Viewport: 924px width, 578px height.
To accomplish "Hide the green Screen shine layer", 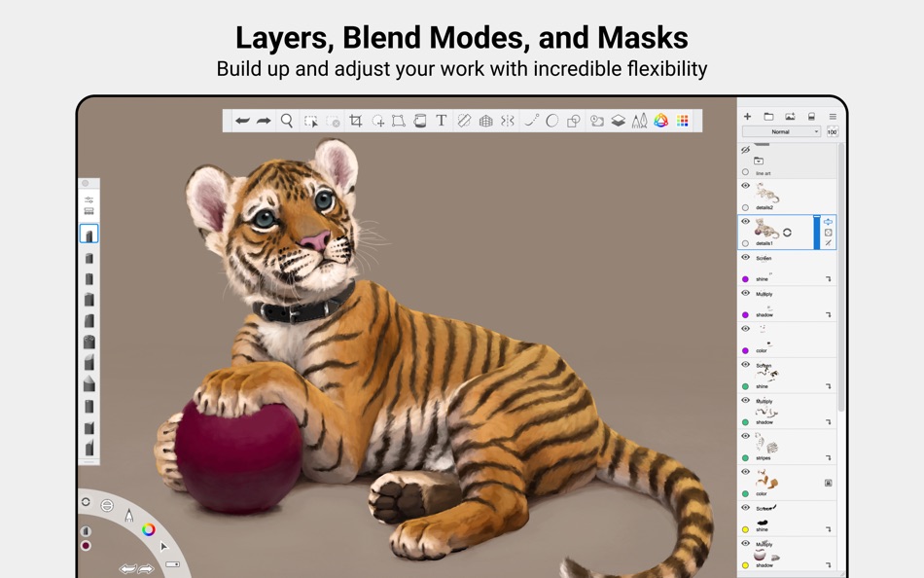I will pyautogui.click(x=745, y=365).
